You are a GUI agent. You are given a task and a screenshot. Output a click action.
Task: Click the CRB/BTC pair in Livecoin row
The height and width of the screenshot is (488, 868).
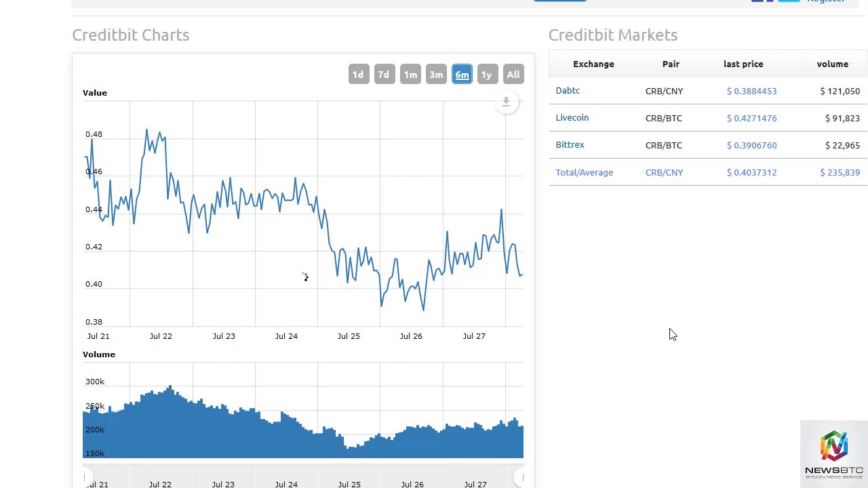pyautogui.click(x=664, y=118)
